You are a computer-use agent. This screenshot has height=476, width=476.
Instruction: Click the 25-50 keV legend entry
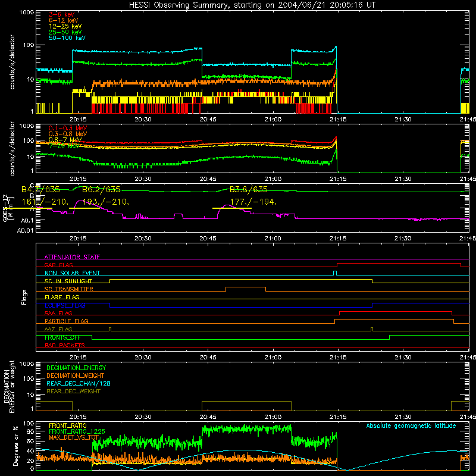pos(65,32)
